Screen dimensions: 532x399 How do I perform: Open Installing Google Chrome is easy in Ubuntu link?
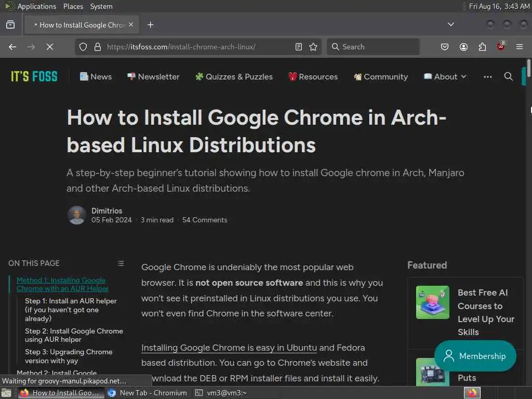pyautogui.click(x=229, y=348)
